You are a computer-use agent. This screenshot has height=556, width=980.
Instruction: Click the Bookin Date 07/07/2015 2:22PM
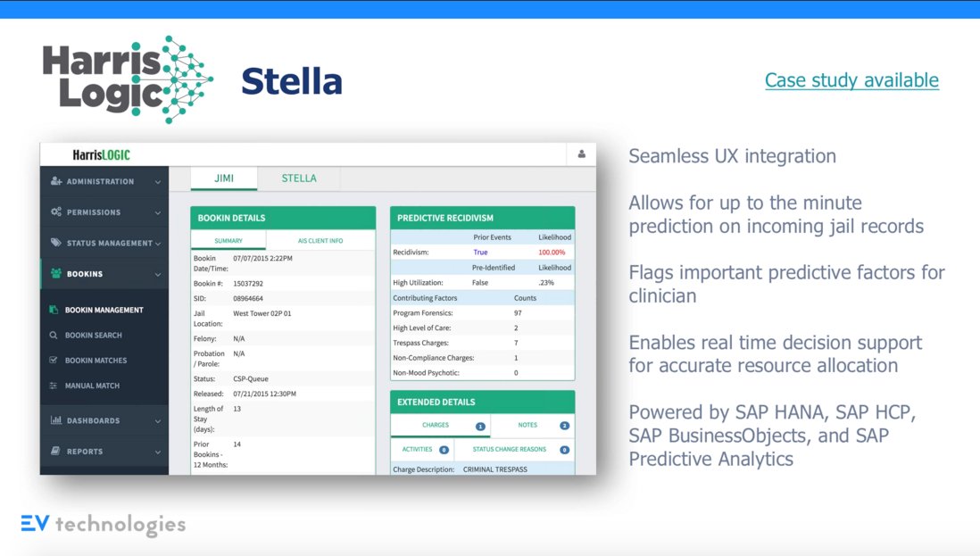tap(262, 258)
